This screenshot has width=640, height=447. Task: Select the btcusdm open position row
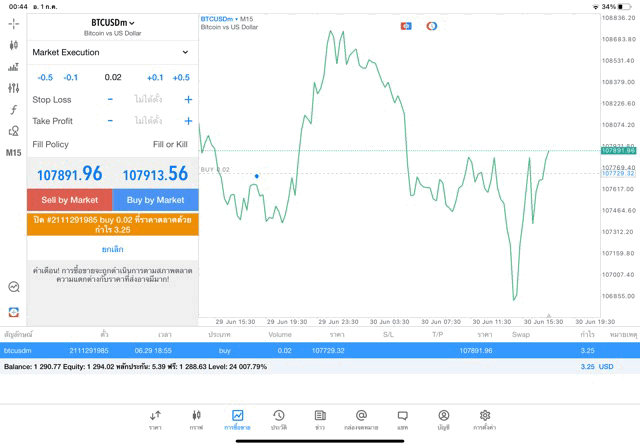click(320, 351)
